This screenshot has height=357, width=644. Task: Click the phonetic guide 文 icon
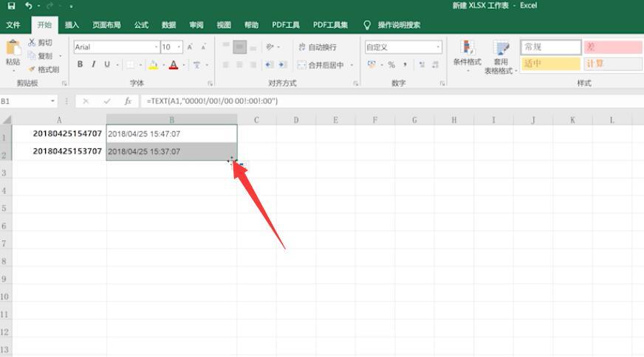click(x=196, y=65)
